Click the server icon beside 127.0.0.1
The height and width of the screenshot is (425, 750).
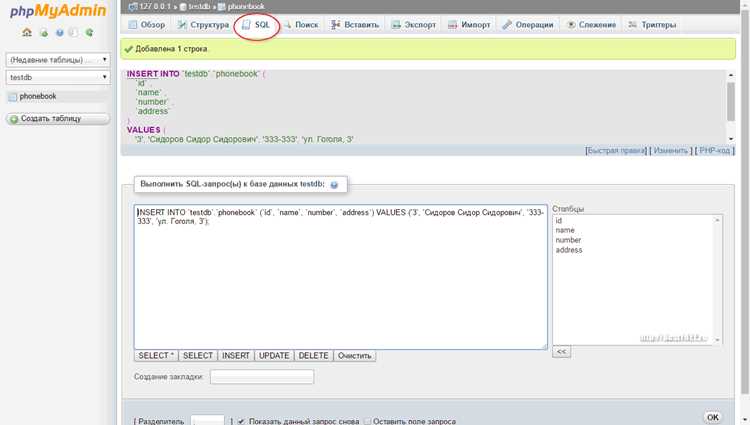point(133,6)
